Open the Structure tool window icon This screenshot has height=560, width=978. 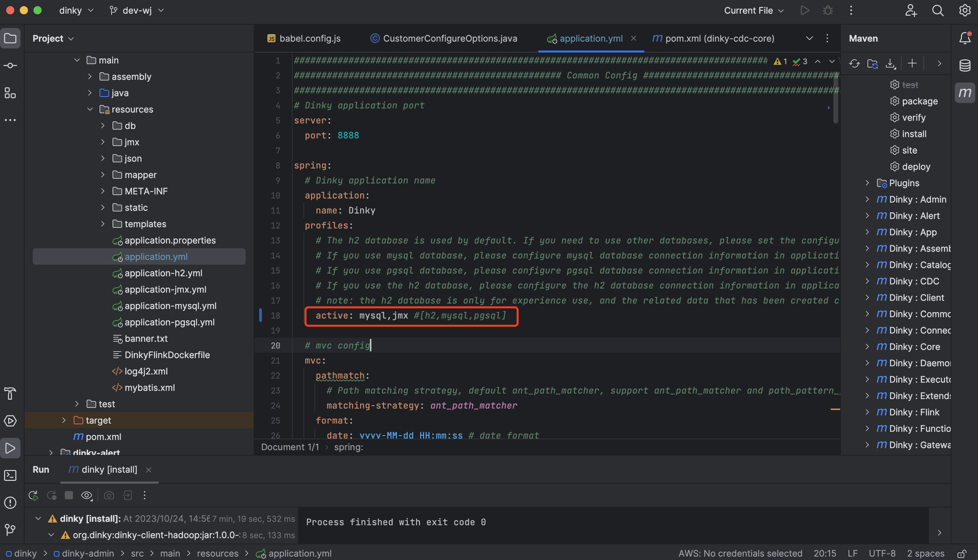tap(10, 93)
